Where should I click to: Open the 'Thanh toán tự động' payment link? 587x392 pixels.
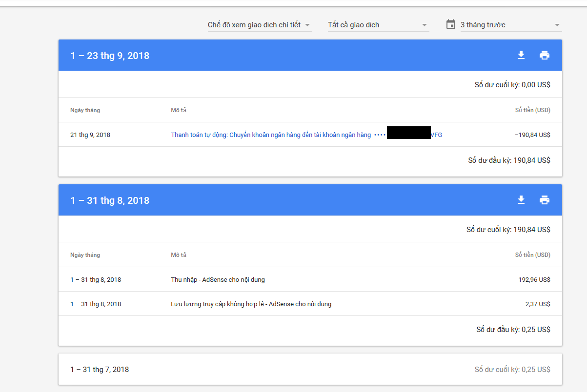click(271, 135)
